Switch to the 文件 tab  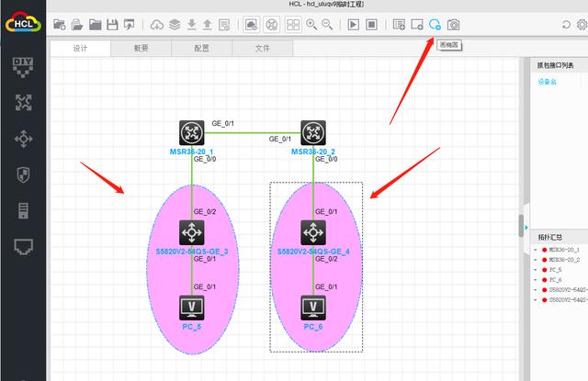(263, 49)
